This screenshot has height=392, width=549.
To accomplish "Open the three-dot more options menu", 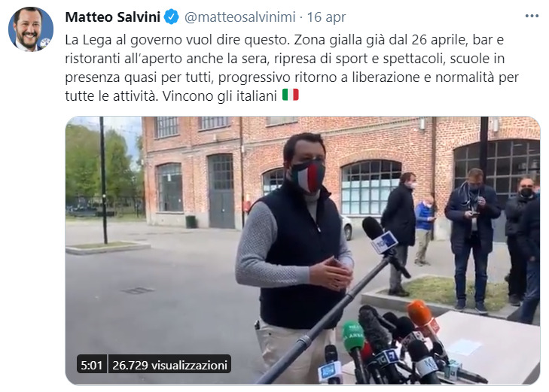I will point(532,16).
